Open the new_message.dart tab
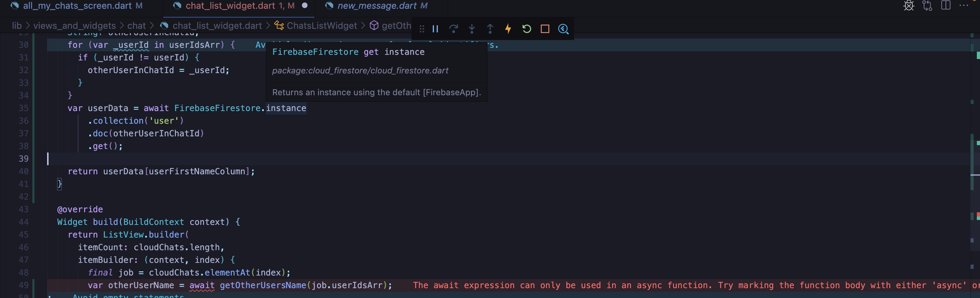Image resolution: width=980 pixels, height=298 pixels. click(x=382, y=6)
